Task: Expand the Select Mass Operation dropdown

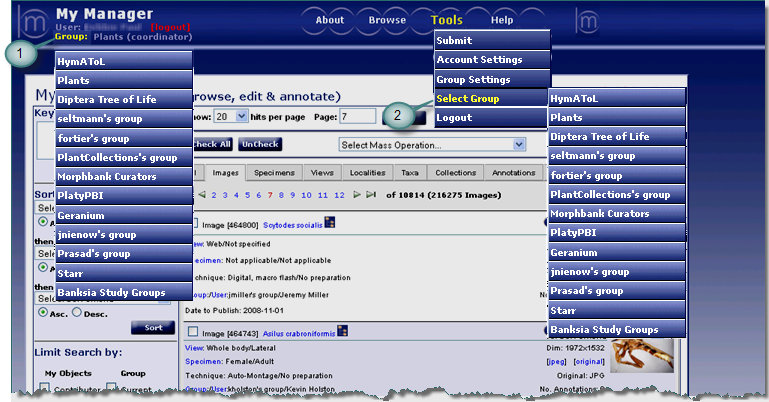Action: (432, 145)
